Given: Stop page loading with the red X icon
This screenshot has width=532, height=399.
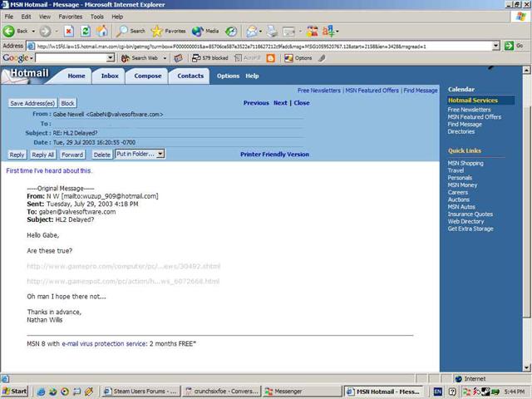Looking at the screenshot, I should tap(68, 32).
